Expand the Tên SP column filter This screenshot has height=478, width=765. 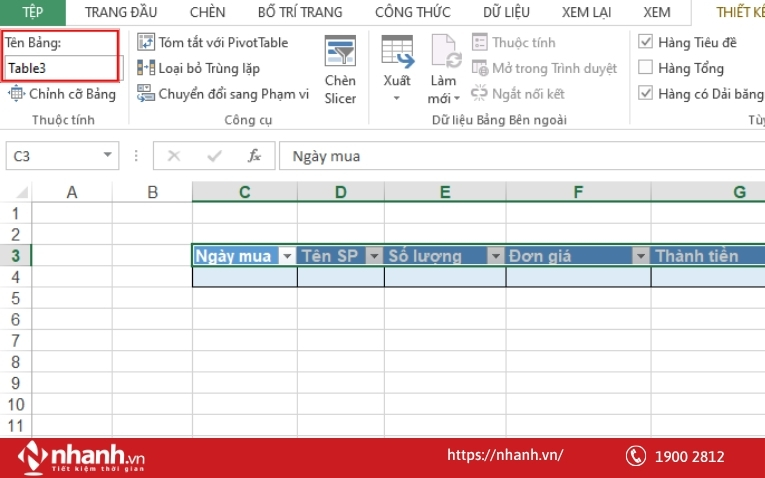tap(374, 256)
